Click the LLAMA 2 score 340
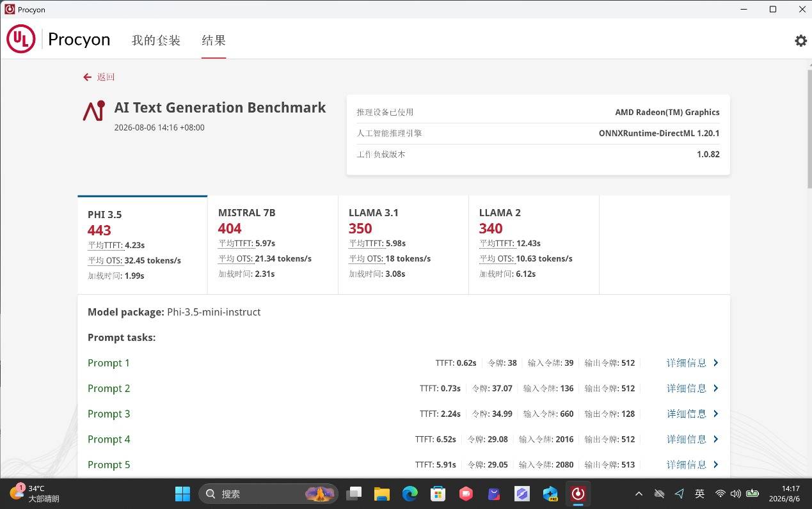The height and width of the screenshot is (509, 812). [x=491, y=228]
